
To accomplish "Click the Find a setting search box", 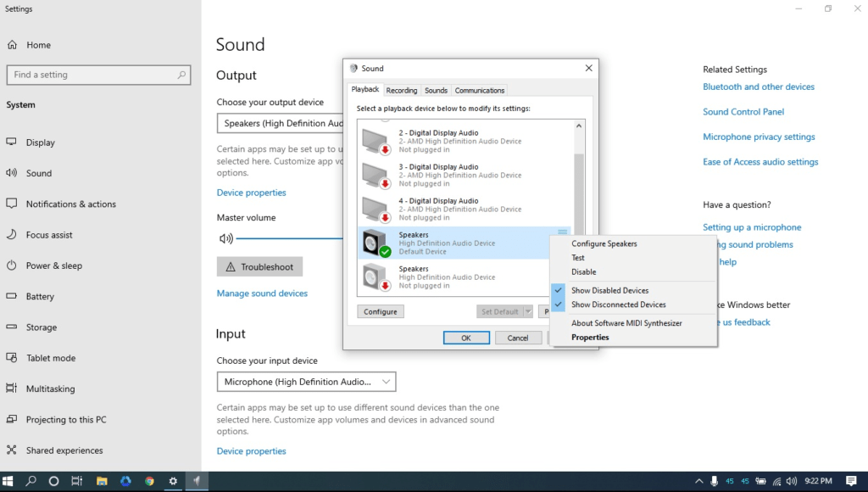I will tap(98, 75).
